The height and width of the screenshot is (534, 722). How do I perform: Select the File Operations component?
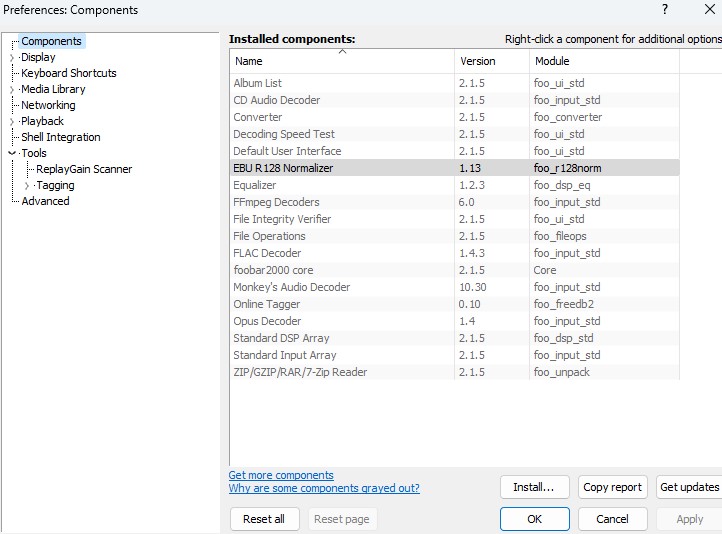click(454, 236)
